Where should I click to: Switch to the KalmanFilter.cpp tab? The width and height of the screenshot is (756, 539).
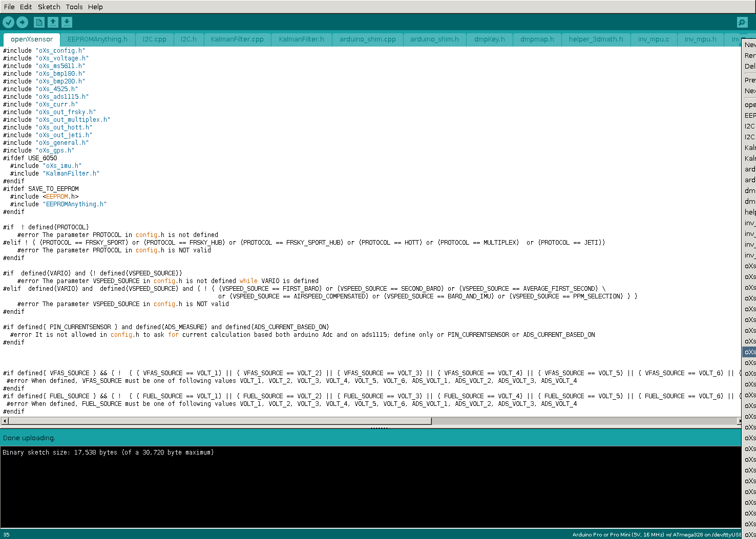237,39
